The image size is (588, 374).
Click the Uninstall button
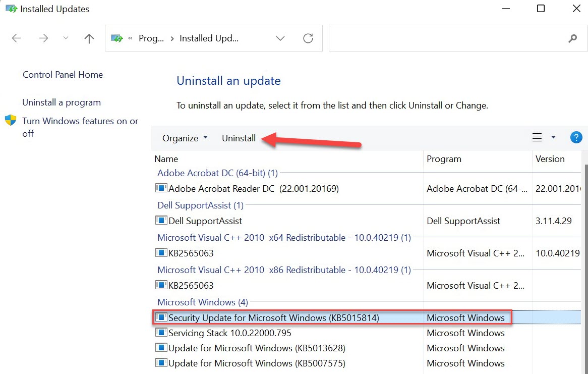click(239, 138)
